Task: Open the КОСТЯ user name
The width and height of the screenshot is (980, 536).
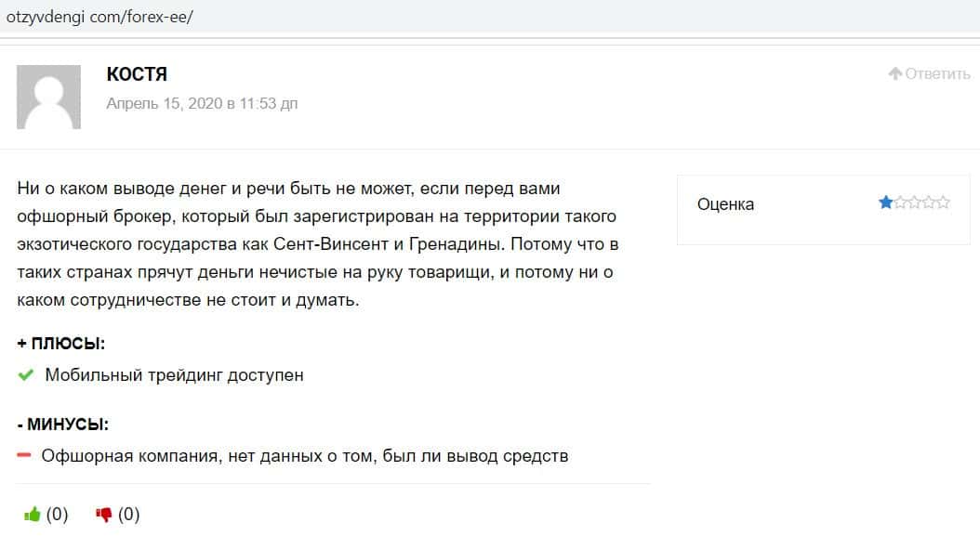Action: pos(137,74)
